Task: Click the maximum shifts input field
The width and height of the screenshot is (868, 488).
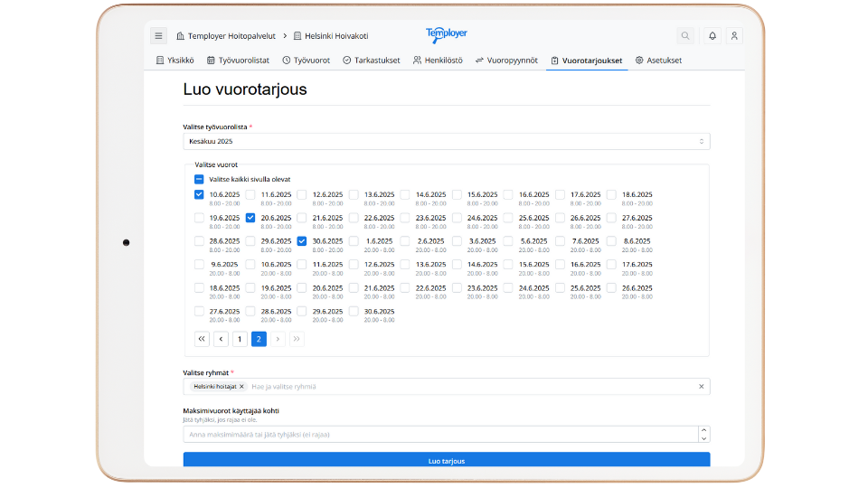Action: (440, 435)
